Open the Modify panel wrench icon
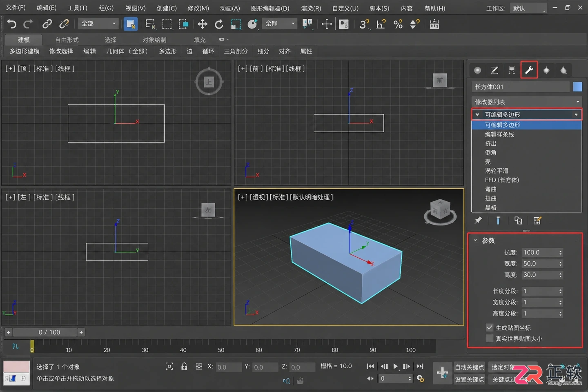This screenshot has width=588, height=392. click(x=529, y=70)
